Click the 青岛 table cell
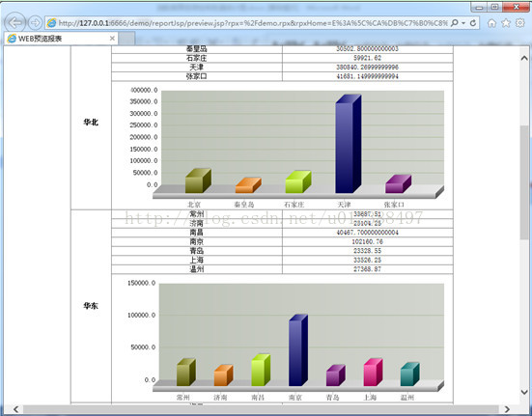Screen dimensions: 532x416 click(197, 251)
